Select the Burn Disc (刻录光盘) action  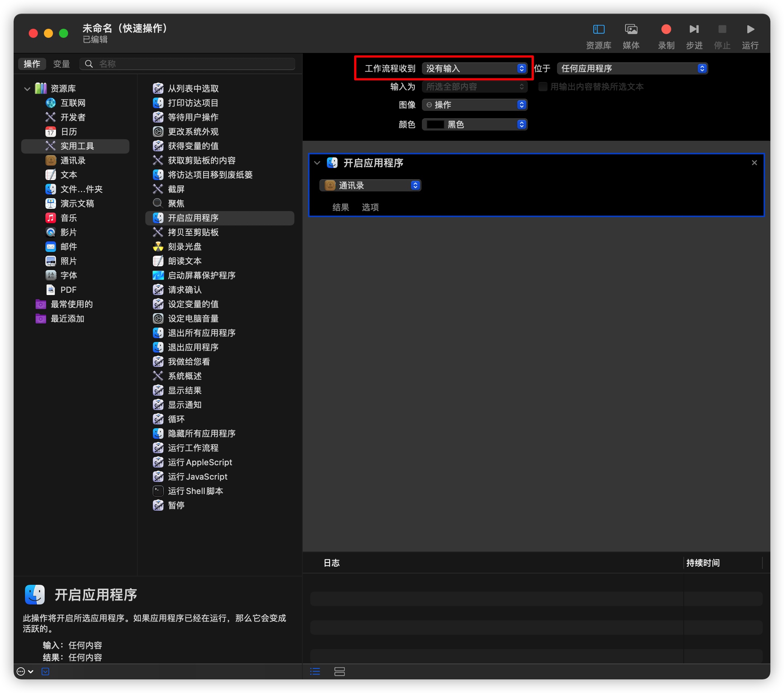[185, 247]
